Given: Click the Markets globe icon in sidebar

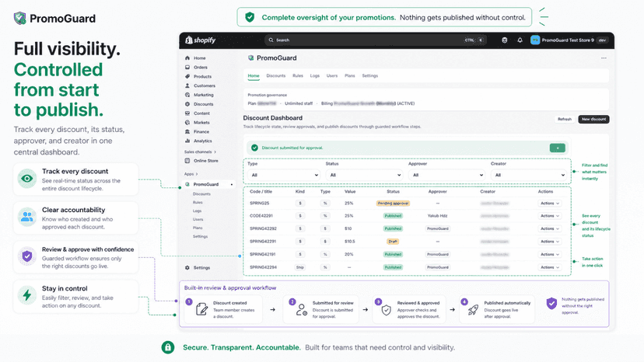Looking at the screenshot, I should click(187, 122).
